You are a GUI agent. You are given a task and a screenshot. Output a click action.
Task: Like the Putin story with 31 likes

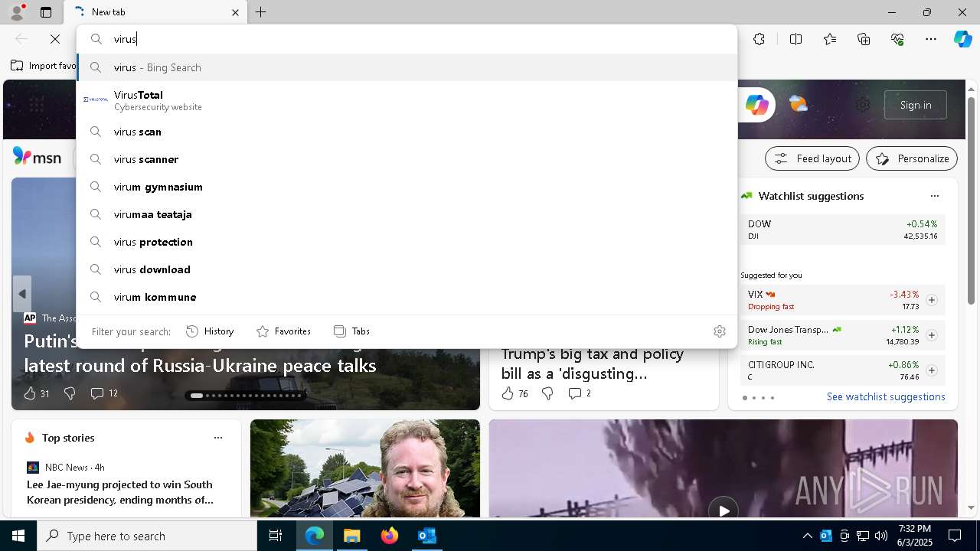click(36, 393)
